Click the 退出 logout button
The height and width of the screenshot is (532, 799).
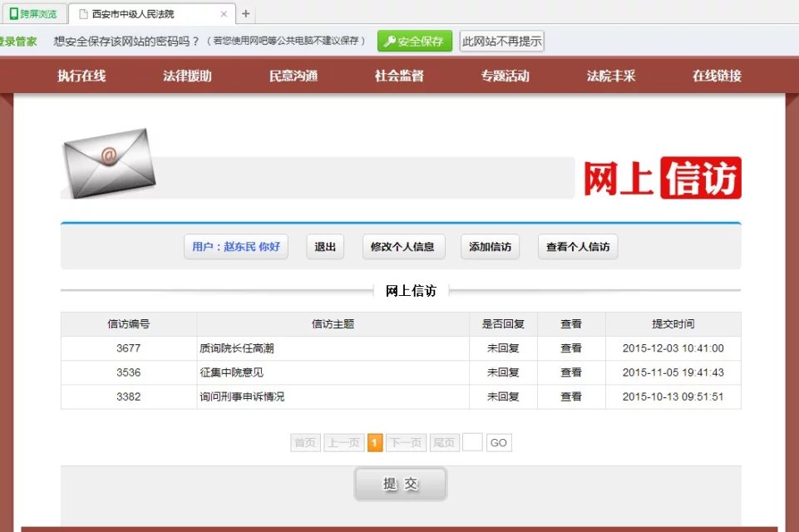[x=325, y=247]
